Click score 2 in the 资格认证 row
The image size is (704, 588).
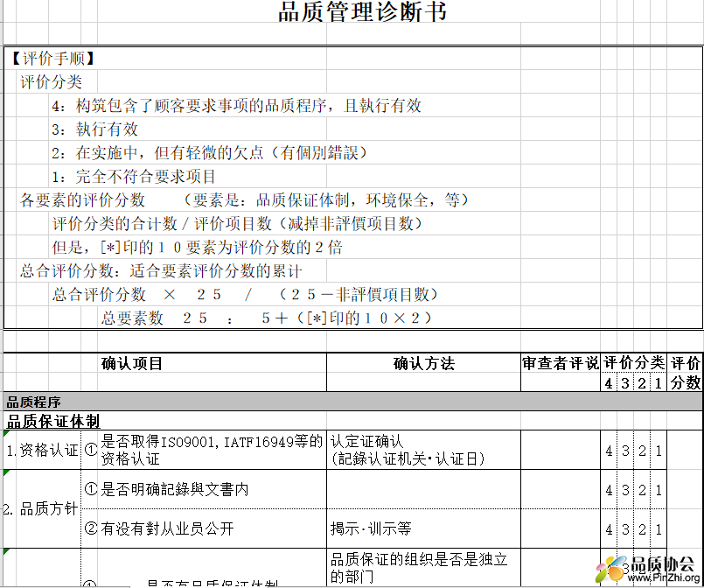[642, 451]
